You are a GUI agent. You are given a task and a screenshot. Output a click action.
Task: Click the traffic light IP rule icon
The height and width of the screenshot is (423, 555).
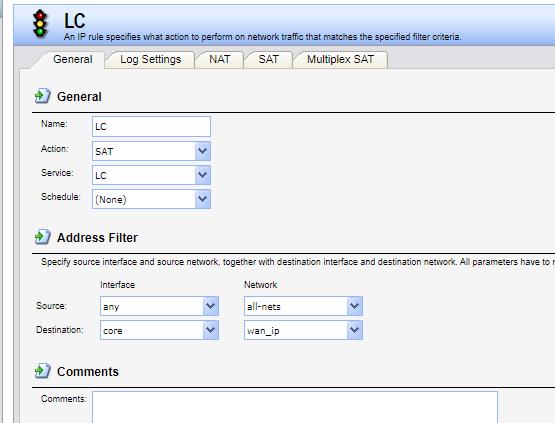click(40, 23)
